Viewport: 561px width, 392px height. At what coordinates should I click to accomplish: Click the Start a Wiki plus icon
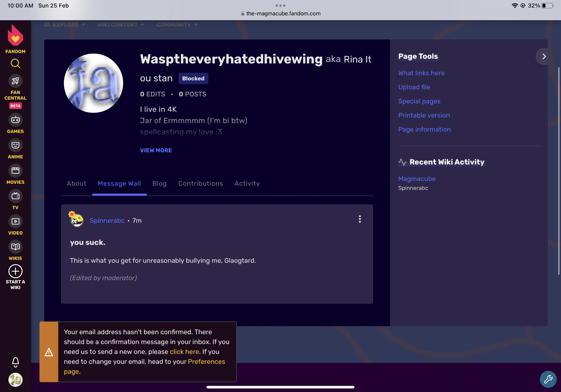coord(16,271)
